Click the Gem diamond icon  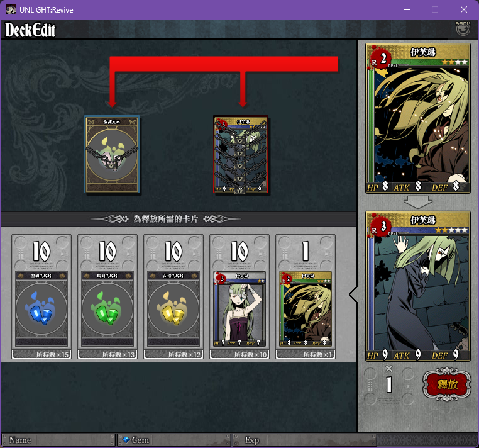pos(126,440)
